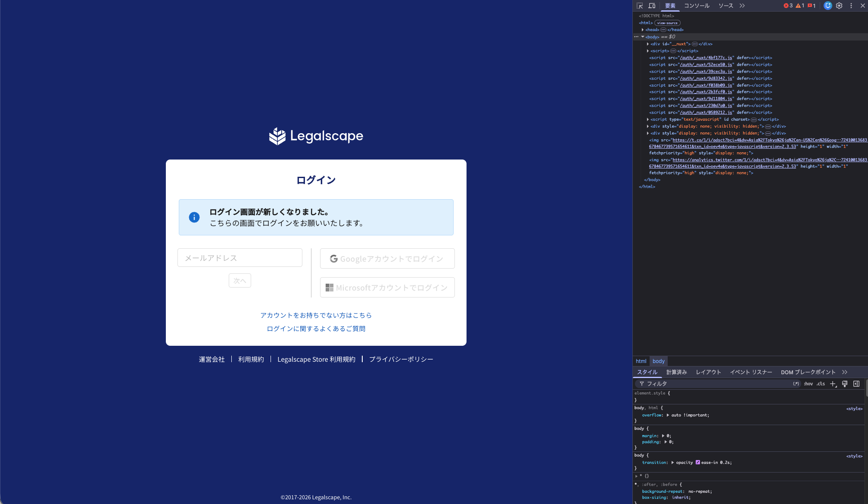Open ログインに関するよくあるご質問 link
Image resolution: width=868 pixels, height=504 pixels.
click(x=316, y=329)
